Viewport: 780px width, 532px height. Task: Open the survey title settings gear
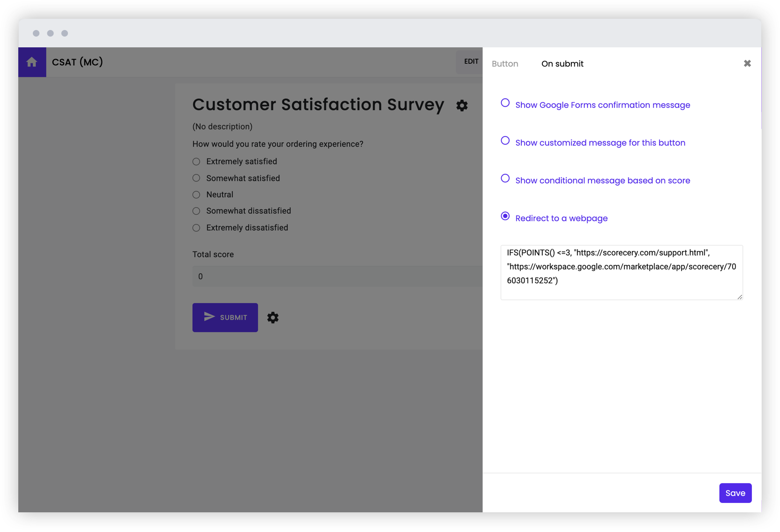tap(462, 105)
